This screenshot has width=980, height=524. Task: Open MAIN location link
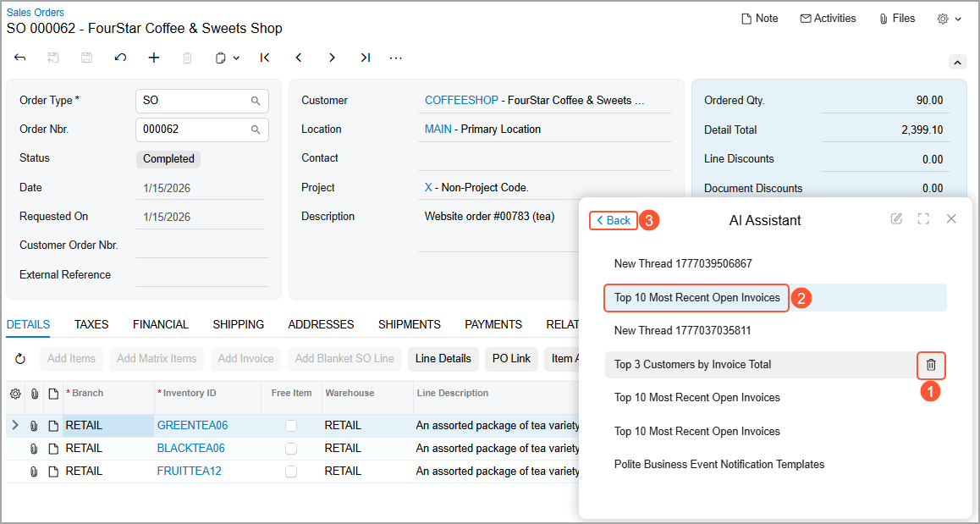[x=438, y=130]
